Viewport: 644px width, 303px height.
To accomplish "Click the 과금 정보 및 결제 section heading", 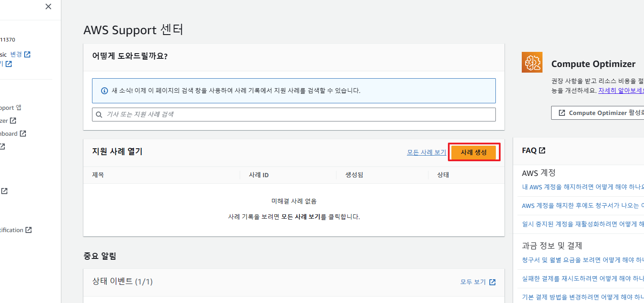I will [552, 246].
